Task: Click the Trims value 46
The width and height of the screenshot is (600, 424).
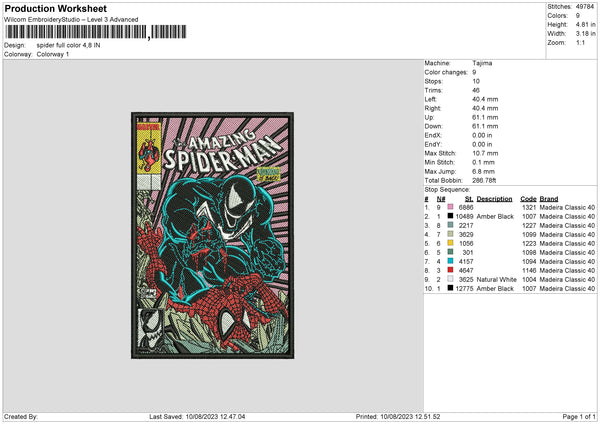Action: 476,90
